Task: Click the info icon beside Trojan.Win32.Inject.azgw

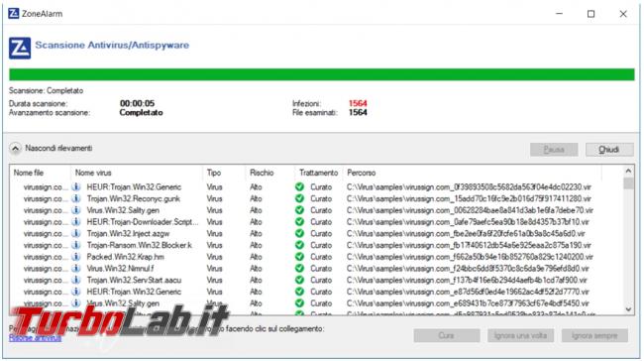Action: click(x=76, y=233)
